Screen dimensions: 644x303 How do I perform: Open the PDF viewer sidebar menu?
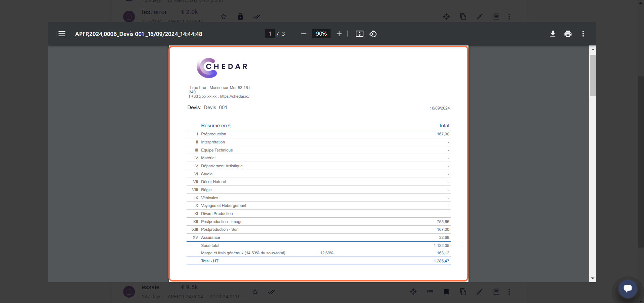pos(62,34)
